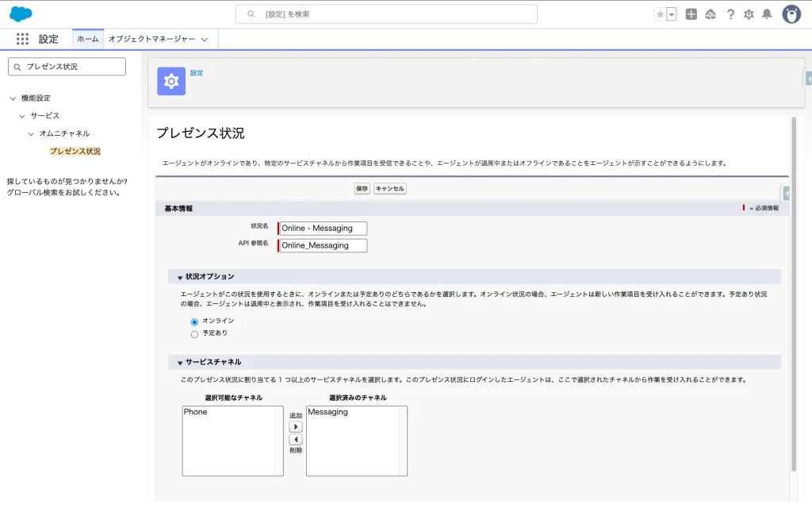Viewport: 812px width, 508px height.
Task: Open the favorites star icon
Action: click(660, 14)
